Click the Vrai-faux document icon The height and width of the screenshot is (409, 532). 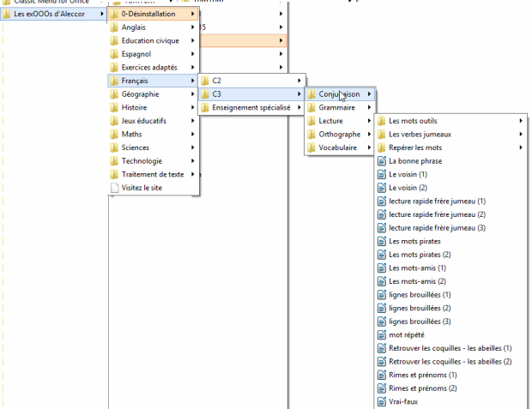(382, 401)
